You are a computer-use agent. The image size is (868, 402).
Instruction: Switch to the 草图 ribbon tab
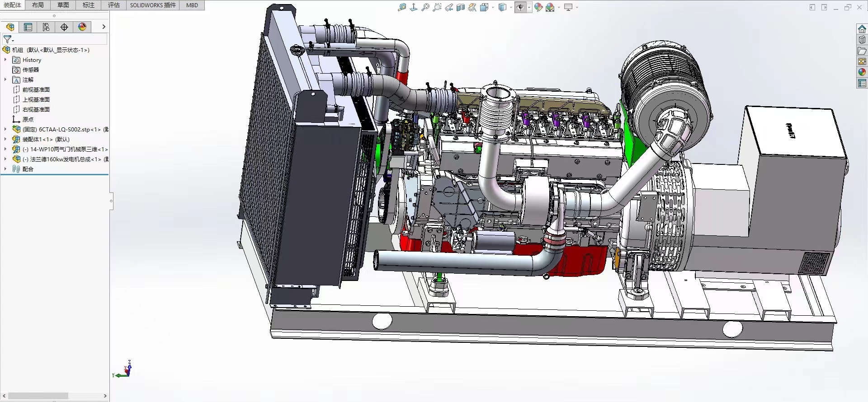click(x=63, y=5)
